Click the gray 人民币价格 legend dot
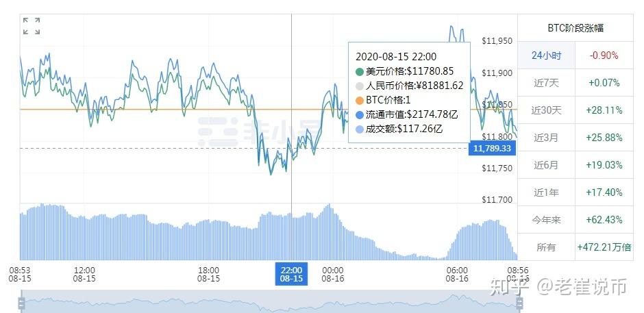Image resolution: width=644 pixels, height=313 pixels. (360, 86)
